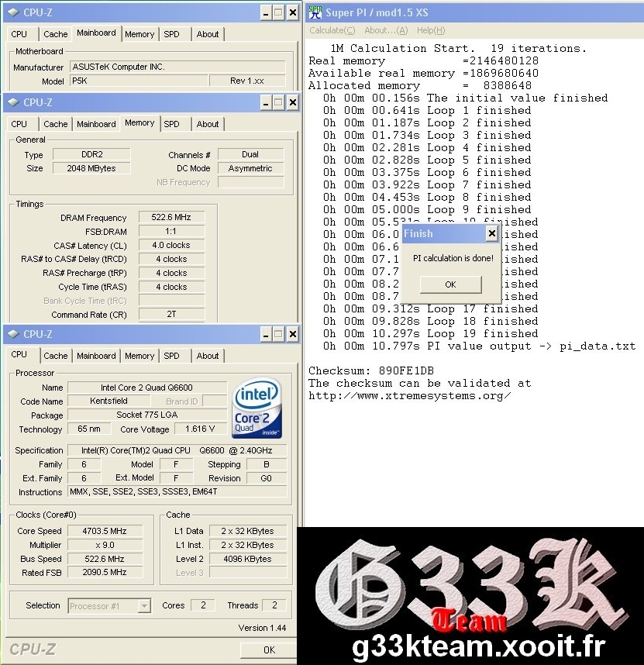The height and width of the screenshot is (665, 644).
Task: Open Calculate menu in Super PI
Action: tap(332, 30)
